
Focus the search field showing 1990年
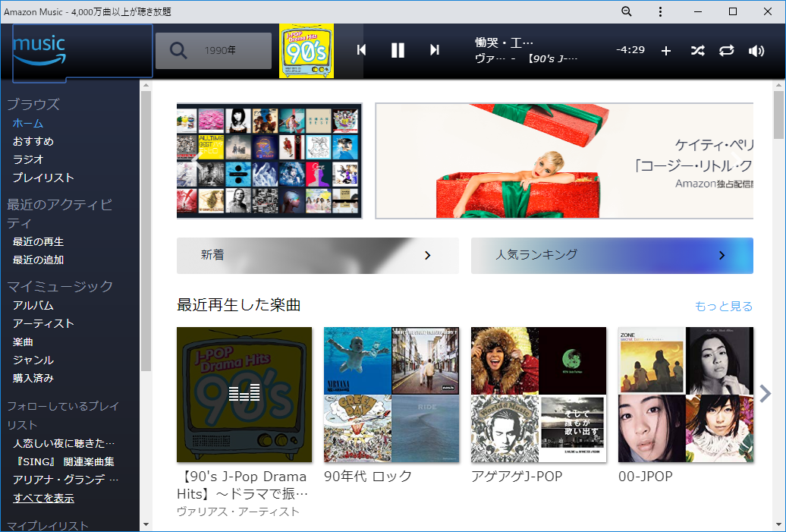pos(213,51)
